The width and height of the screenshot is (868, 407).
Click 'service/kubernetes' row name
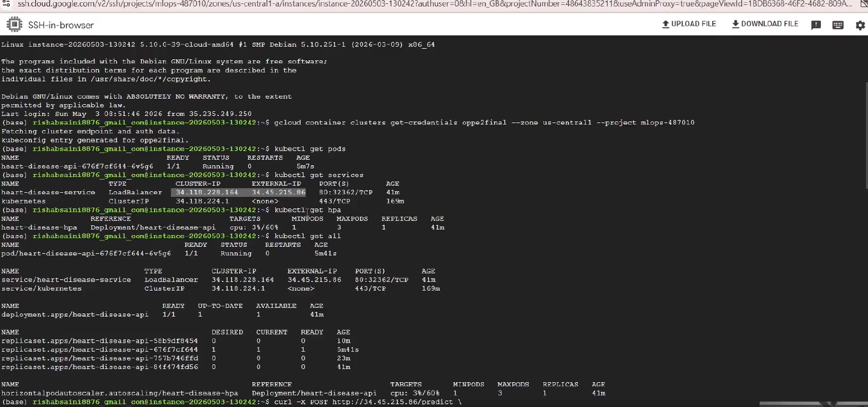tap(41, 288)
